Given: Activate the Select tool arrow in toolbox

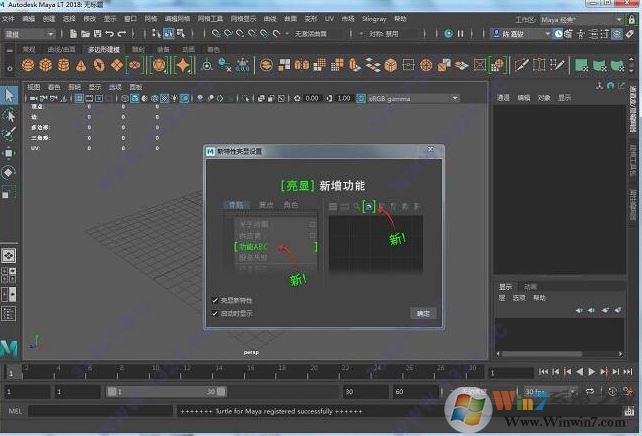Looking at the screenshot, I should (9, 96).
